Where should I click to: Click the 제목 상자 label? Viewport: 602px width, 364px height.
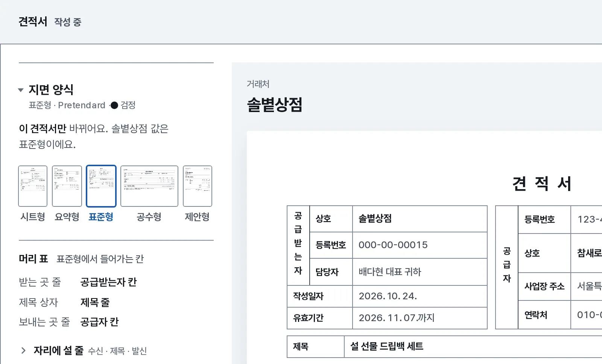tap(38, 302)
